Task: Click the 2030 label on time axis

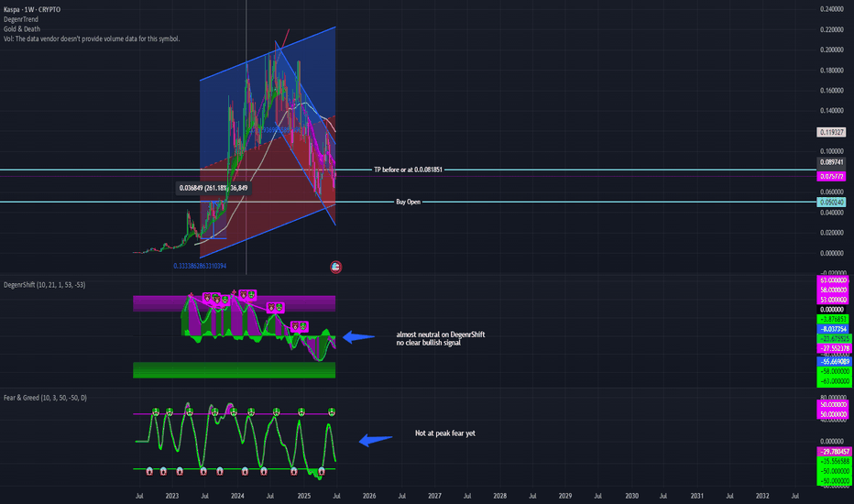Action: [631, 495]
